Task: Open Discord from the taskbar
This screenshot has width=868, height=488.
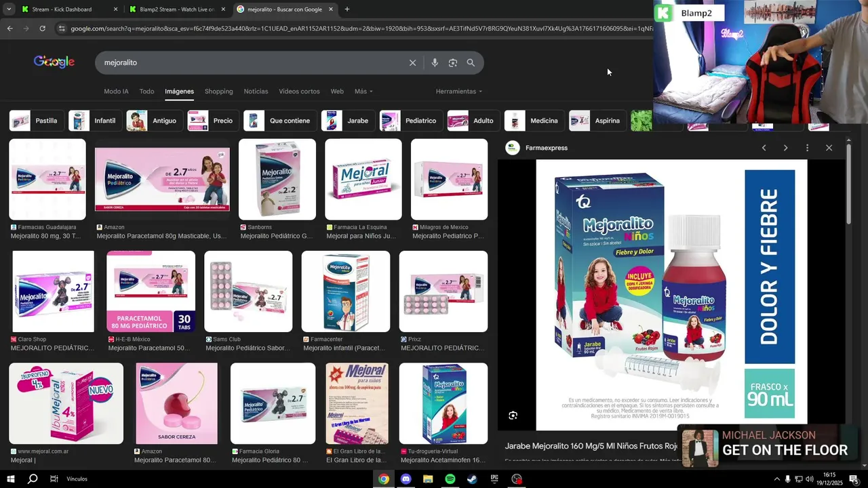Action: coord(406,479)
